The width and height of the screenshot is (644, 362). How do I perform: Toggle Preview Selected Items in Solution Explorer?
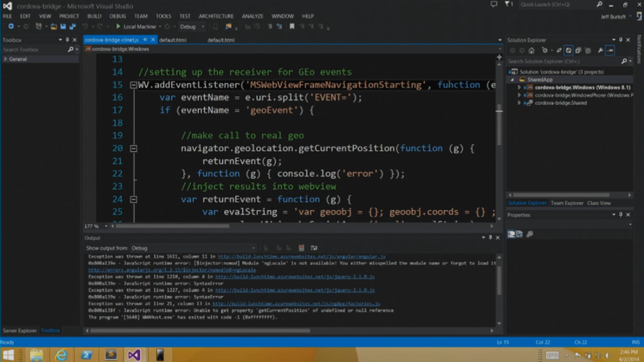click(610, 50)
